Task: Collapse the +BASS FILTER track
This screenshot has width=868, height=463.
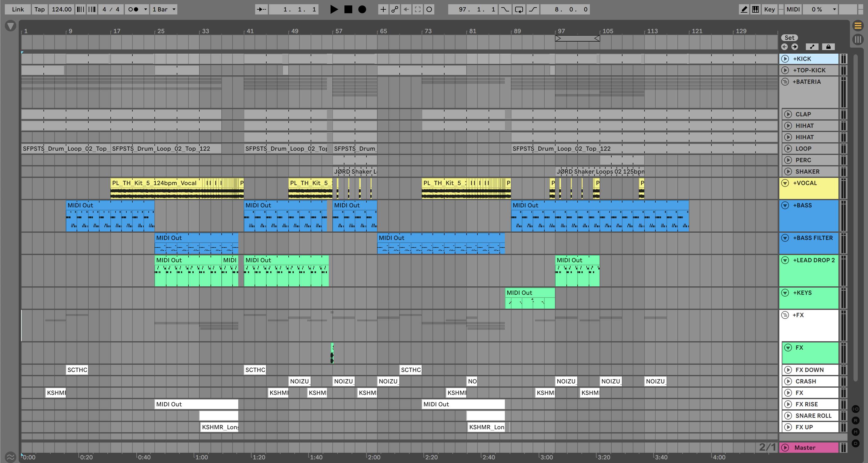Action: pyautogui.click(x=785, y=238)
